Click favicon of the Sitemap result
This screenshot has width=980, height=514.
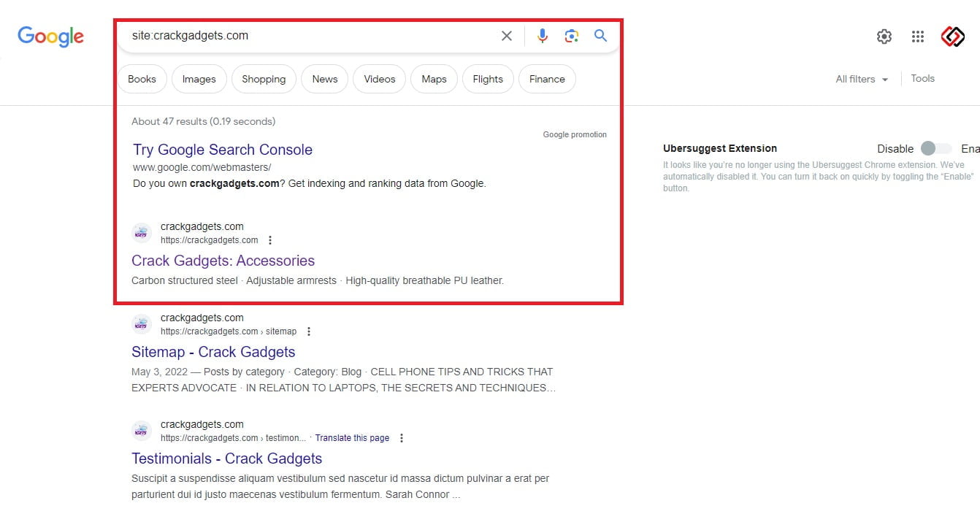142,324
